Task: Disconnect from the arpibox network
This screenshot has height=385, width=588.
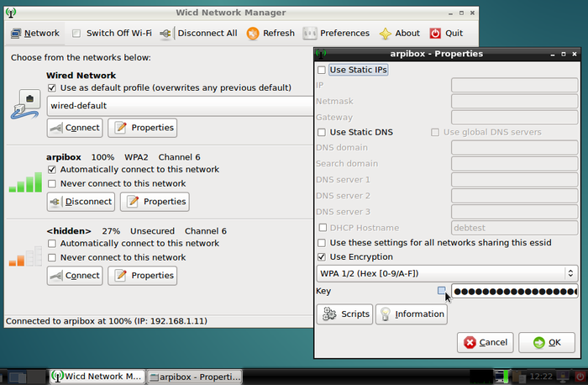Action: (81, 202)
